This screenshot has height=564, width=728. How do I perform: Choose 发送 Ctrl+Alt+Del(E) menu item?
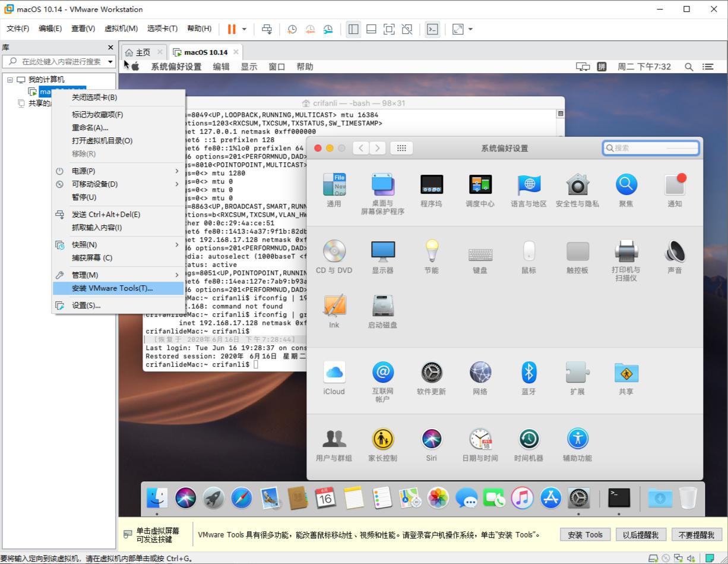tap(118, 215)
